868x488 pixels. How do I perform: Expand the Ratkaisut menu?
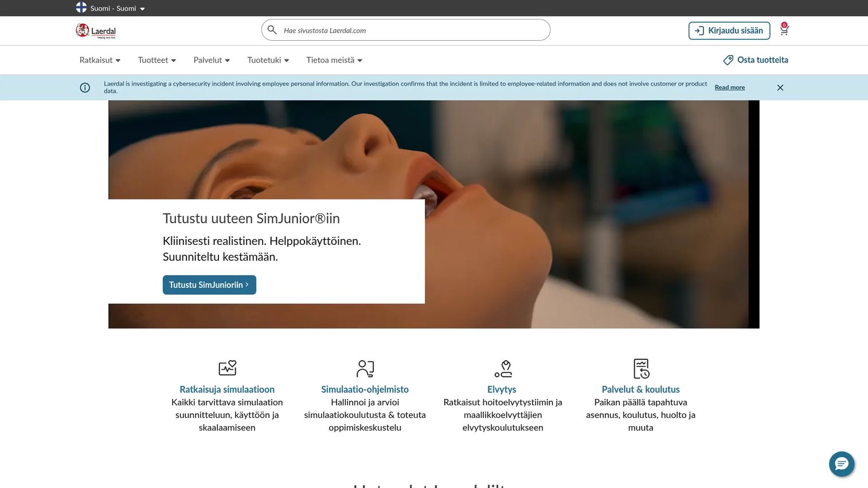coord(100,60)
